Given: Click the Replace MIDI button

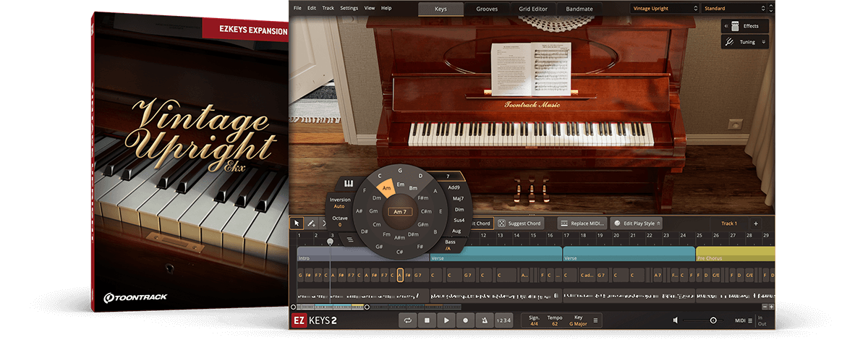Looking at the screenshot, I should (x=583, y=224).
